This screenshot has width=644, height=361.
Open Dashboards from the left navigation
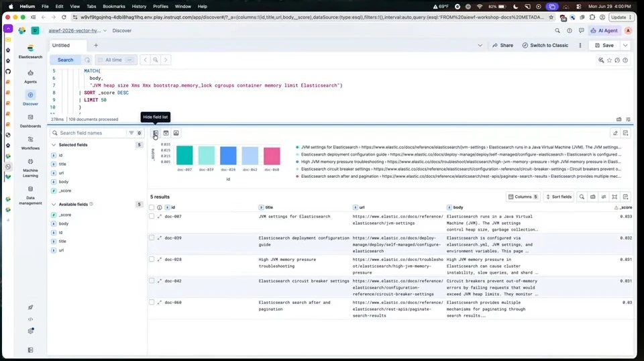[30, 121]
